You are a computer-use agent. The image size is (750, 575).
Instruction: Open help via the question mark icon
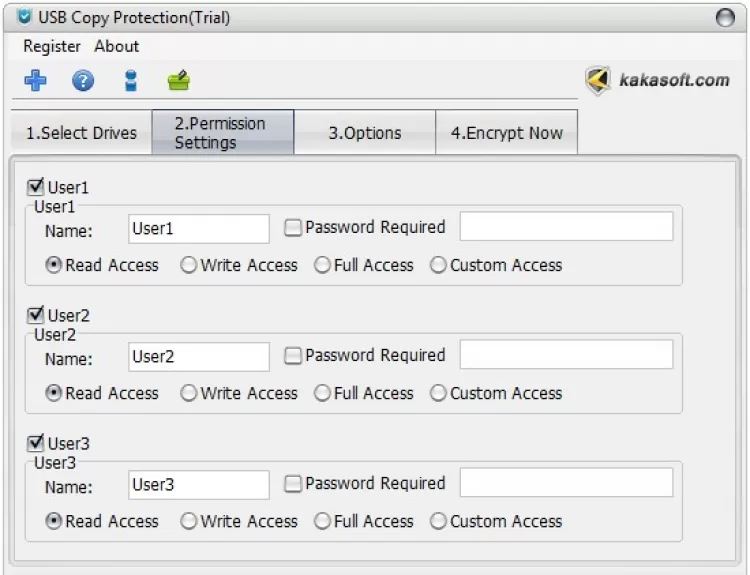coord(83,81)
